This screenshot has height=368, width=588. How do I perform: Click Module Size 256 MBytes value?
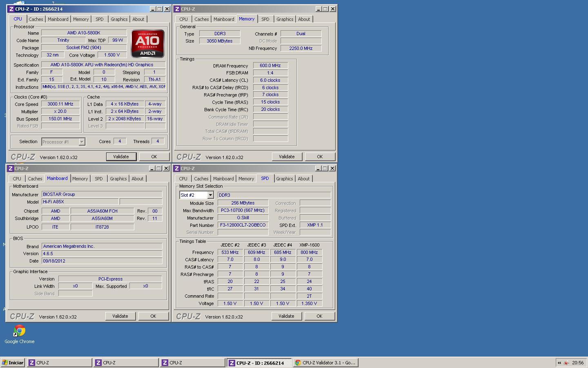click(x=243, y=203)
